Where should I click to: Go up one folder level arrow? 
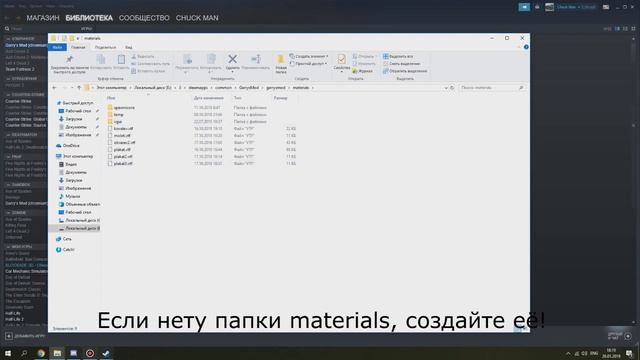(x=79, y=88)
